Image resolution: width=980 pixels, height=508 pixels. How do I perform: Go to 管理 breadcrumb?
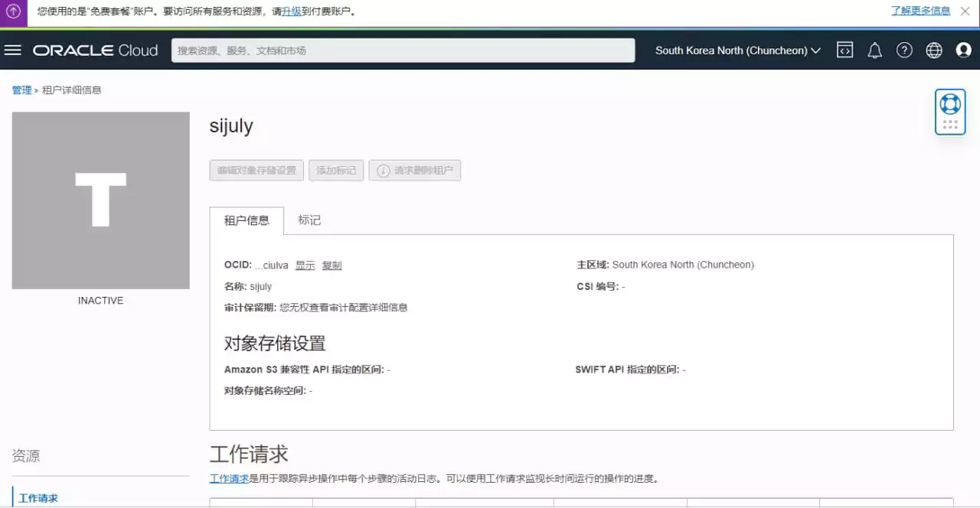pyautogui.click(x=21, y=90)
